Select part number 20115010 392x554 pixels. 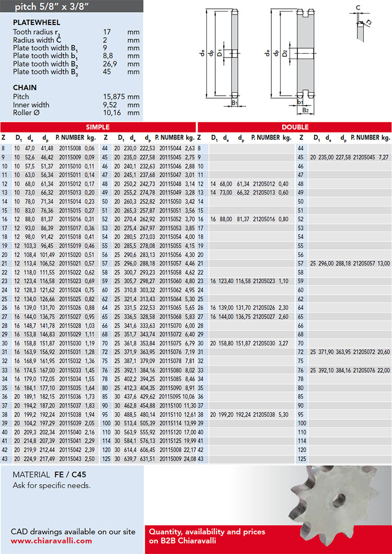[x=71, y=165]
